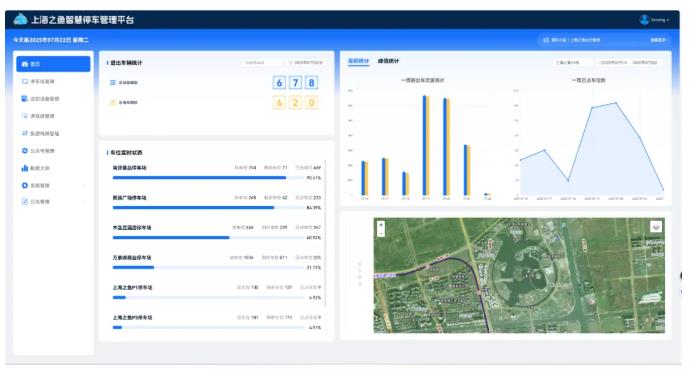Open the parking lot dropdown in 进出车辆统计
The width and height of the screenshot is (693, 373).
pyautogui.click(x=262, y=63)
